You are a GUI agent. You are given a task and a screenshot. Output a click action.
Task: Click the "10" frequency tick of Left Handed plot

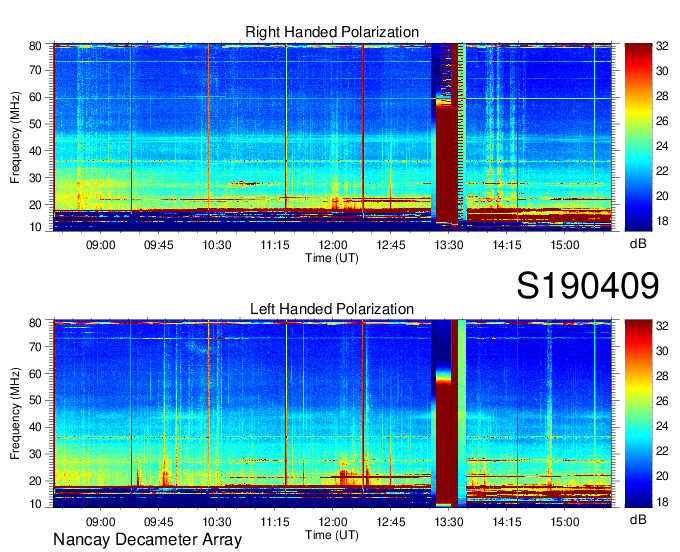coord(35,504)
